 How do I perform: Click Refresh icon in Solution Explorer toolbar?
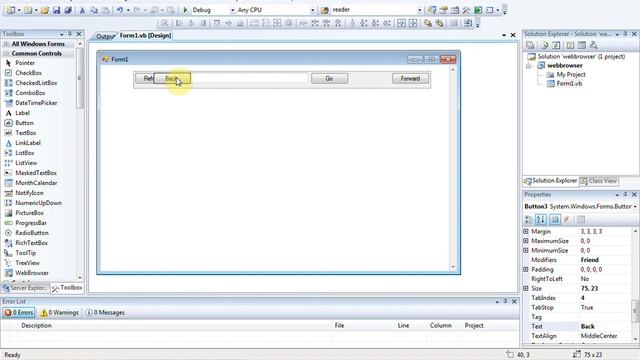point(556,45)
